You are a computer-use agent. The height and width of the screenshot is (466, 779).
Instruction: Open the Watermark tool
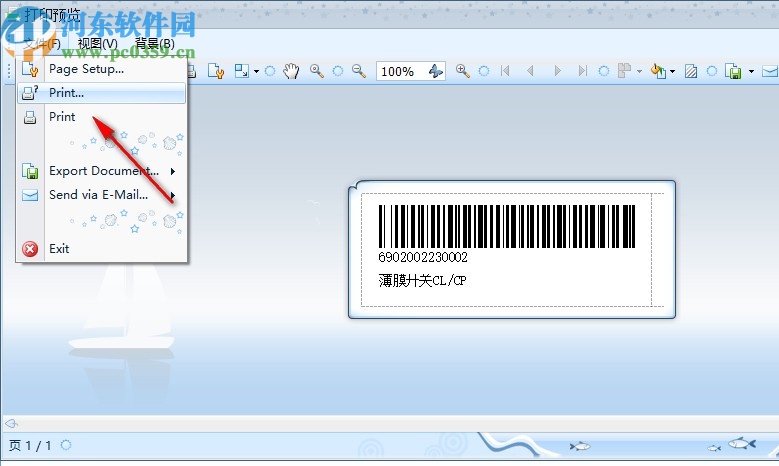click(691, 72)
